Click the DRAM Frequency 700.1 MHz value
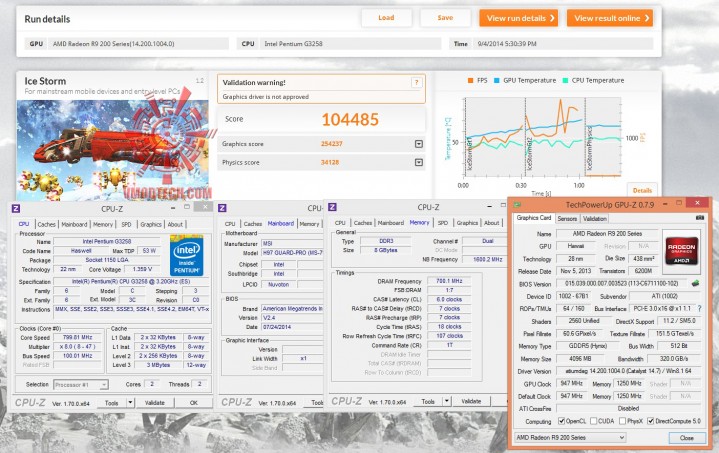Viewport: 719px width, 453px height. point(449,281)
